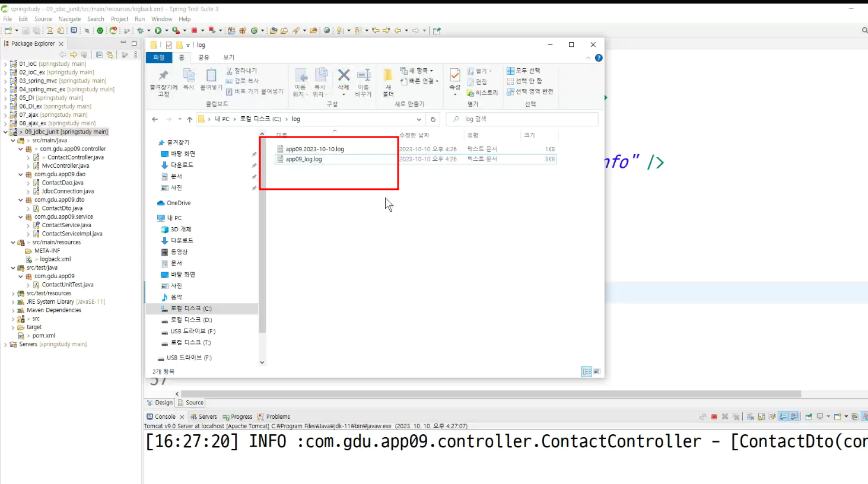Click the log 검색 search field

(x=522, y=119)
